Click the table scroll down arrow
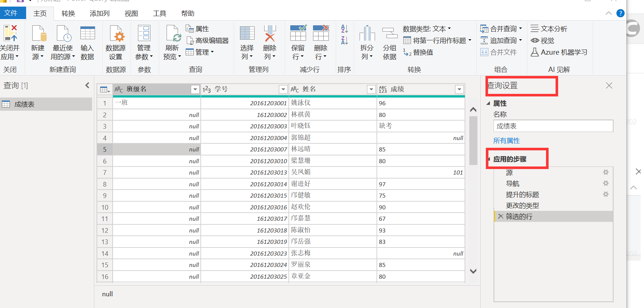The width and height of the screenshot is (644, 308). (x=473, y=271)
